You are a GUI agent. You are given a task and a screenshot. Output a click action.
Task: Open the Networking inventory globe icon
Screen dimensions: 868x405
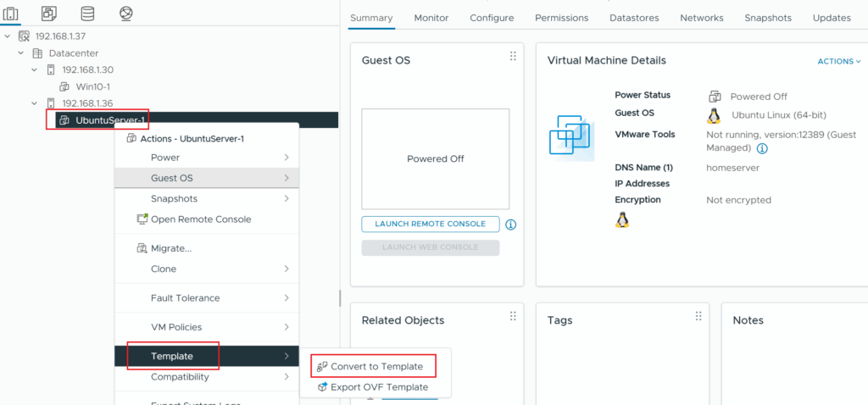[125, 12]
